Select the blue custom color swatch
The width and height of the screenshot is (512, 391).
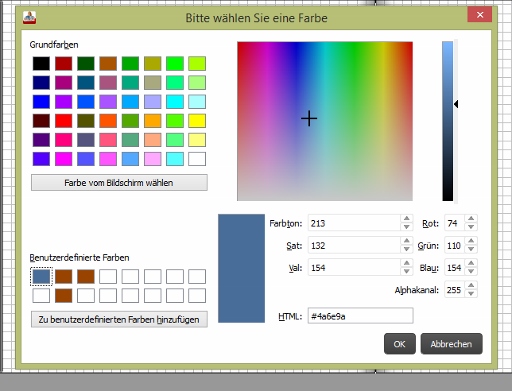tap(41, 276)
